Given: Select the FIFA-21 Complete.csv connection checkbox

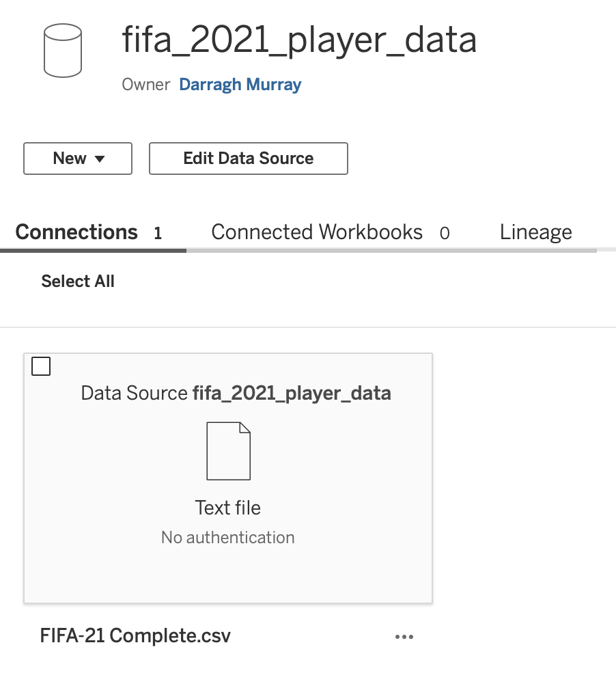Looking at the screenshot, I should click(40, 366).
